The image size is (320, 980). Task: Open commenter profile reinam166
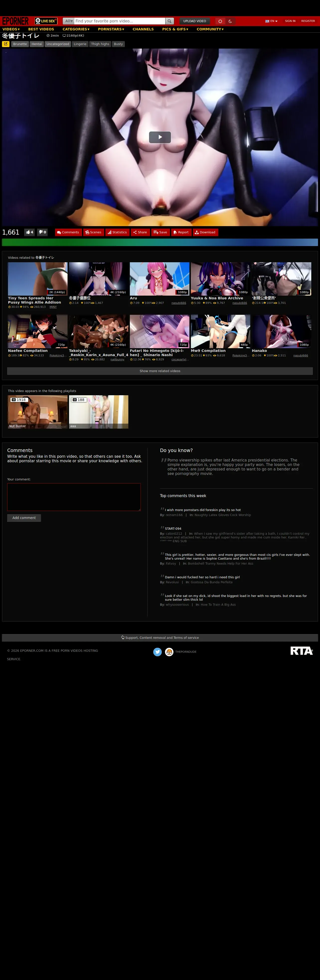[174, 515]
